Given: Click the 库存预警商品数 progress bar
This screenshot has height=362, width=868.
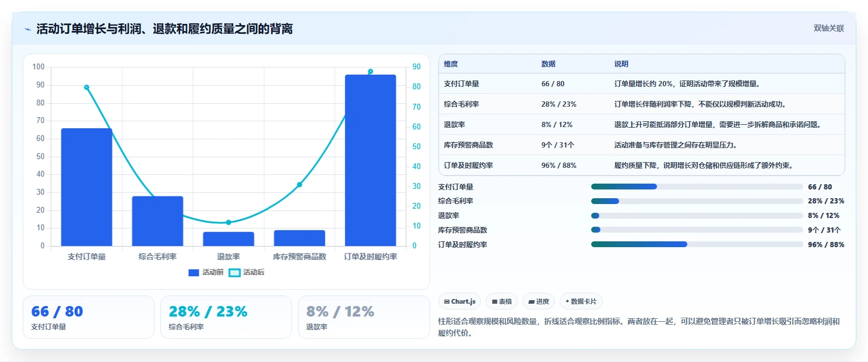Looking at the screenshot, I should pyautogui.click(x=697, y=230).
